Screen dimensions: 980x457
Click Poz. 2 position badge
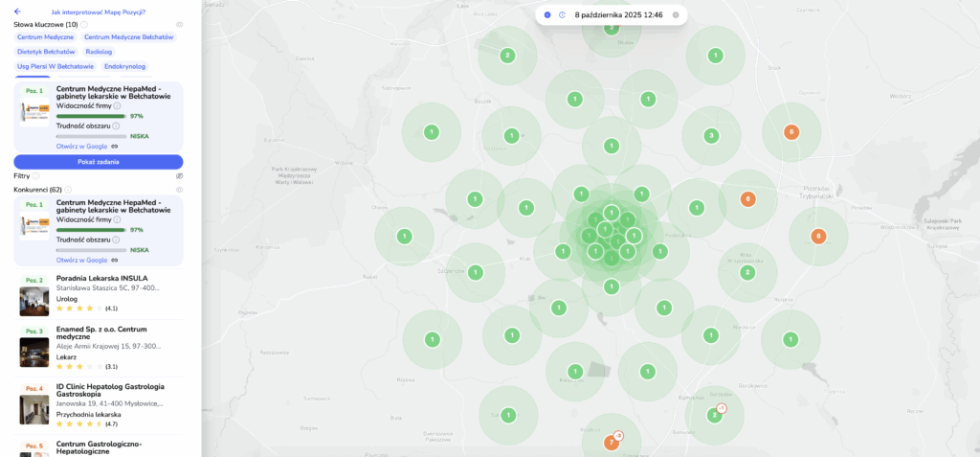point(33,280)
